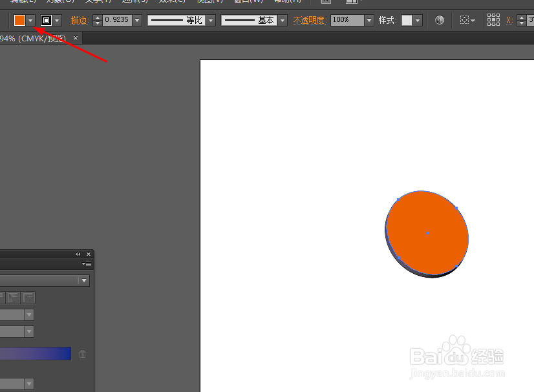Click the stroke weight field 0.9235
The image size is (534, 392).
pyautogui.click(x=117, y=20)
